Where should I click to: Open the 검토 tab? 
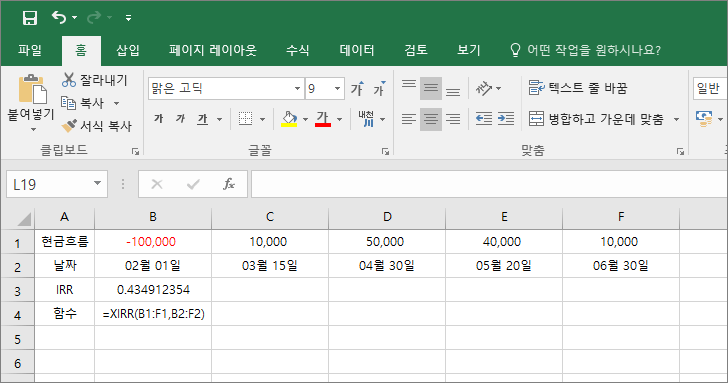pyautogui.click(x=416, y=50)
